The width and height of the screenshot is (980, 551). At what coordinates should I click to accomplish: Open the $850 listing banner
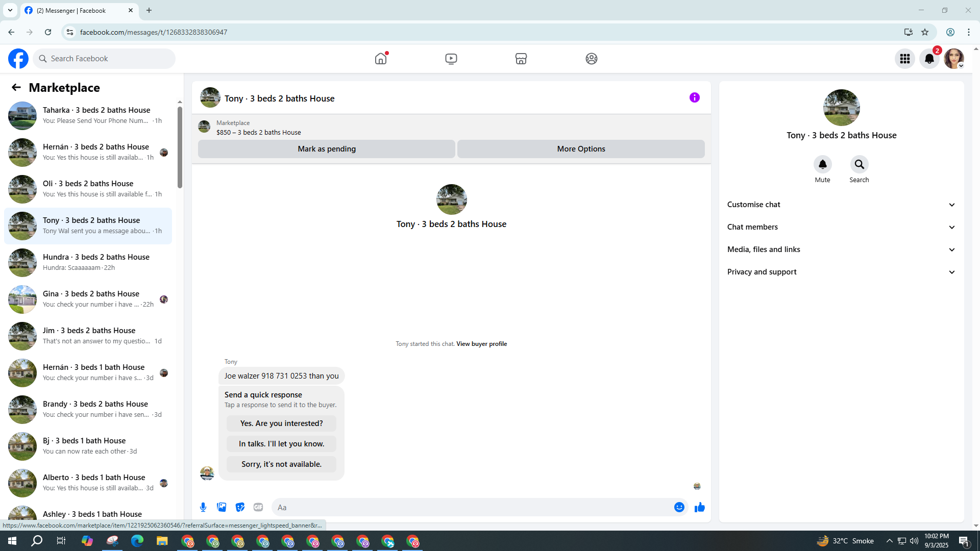tap(451, 127)
